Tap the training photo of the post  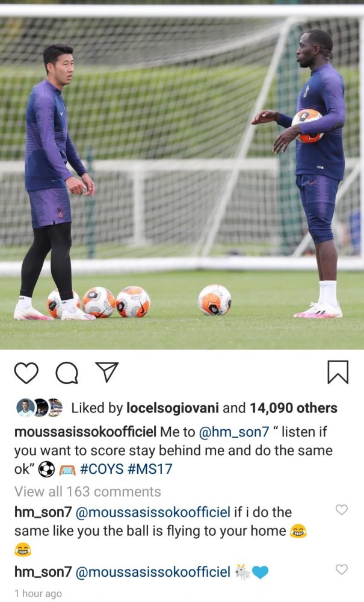(x=182, y=175)
